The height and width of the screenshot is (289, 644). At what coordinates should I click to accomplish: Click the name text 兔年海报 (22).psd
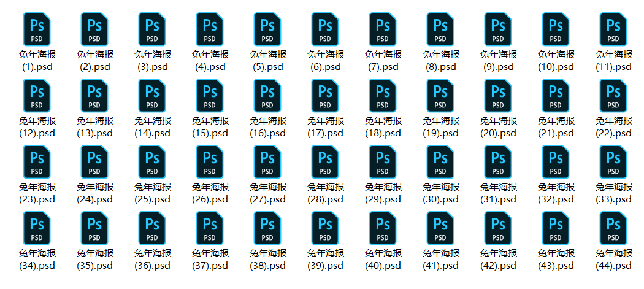point(614,126)
